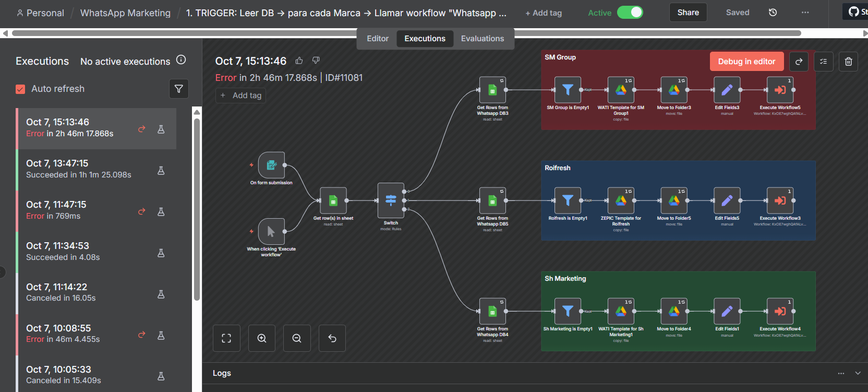Select the Edit Fields3 node
Viewport: 868px width, 392px height.
pos(727,90)
